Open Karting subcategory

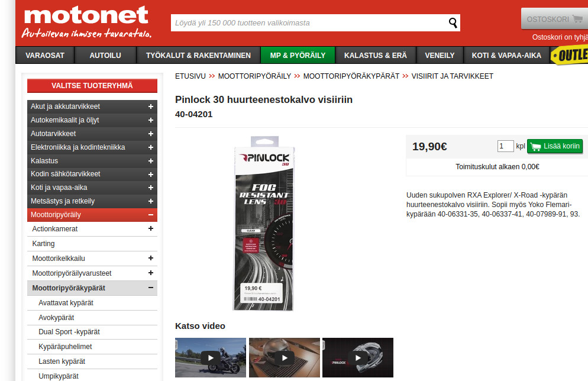coord(92,244)
